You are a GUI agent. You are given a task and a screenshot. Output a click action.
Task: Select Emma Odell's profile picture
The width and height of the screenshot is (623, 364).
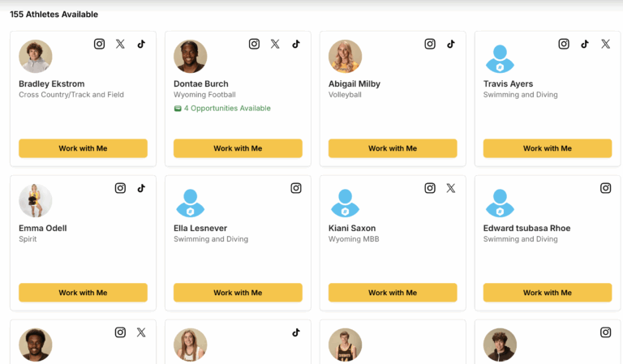pyautogui.click(x=36, y=201)
